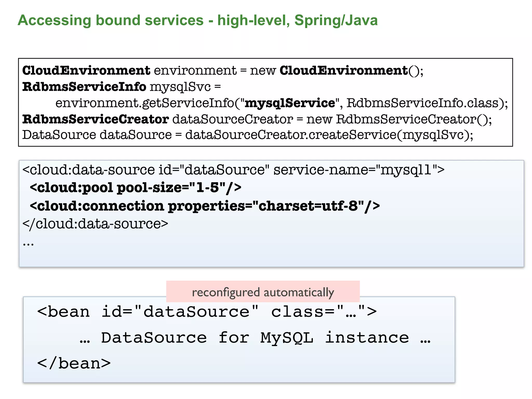Click the ellipsis '...' below '</cloud:data-source>'
Image resolution: width=532 pixels, height=399 pixels.
point(28,244)
